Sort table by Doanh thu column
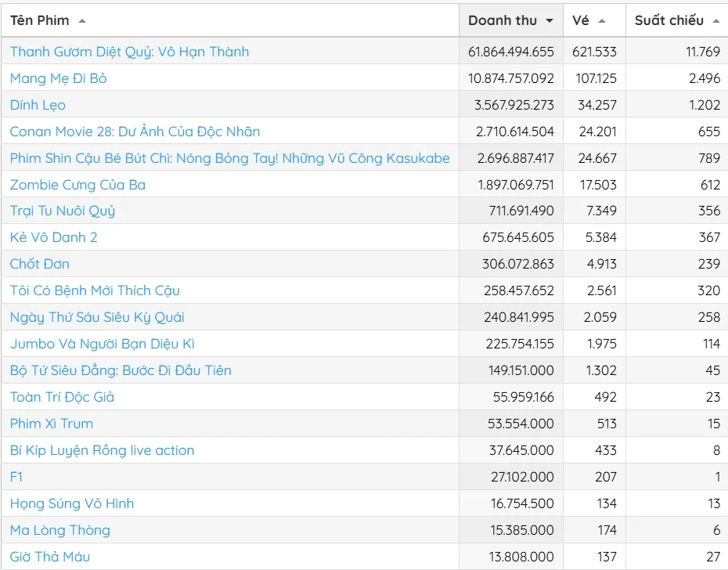The height and width of the screenshot is (570, 728). pos(503,20)
